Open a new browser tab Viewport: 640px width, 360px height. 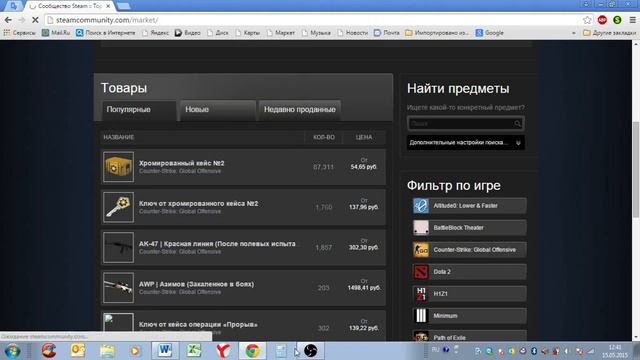(x=124, y=6)
